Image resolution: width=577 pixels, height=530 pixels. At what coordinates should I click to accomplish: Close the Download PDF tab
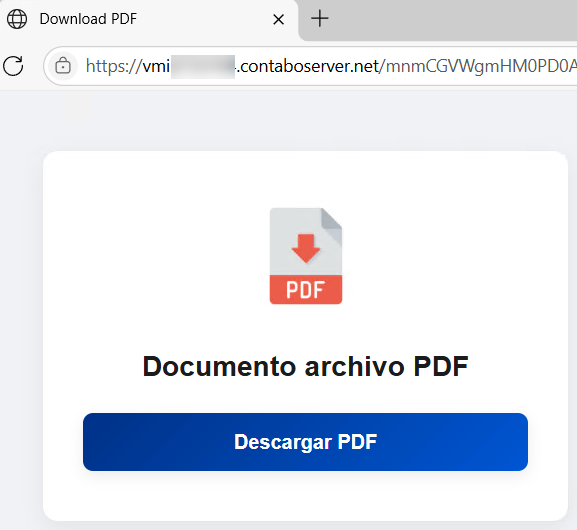pyautogui.click(x=279, y=19)
